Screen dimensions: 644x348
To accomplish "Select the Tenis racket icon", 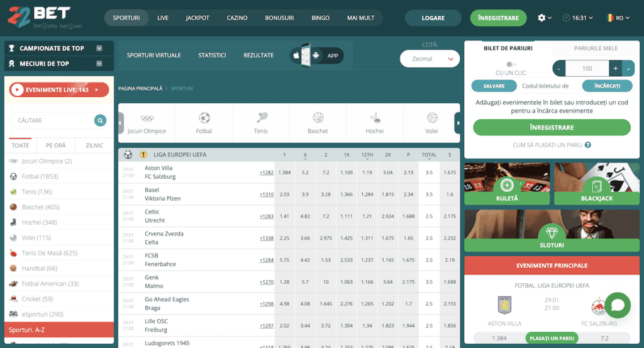I will point(261,118).
